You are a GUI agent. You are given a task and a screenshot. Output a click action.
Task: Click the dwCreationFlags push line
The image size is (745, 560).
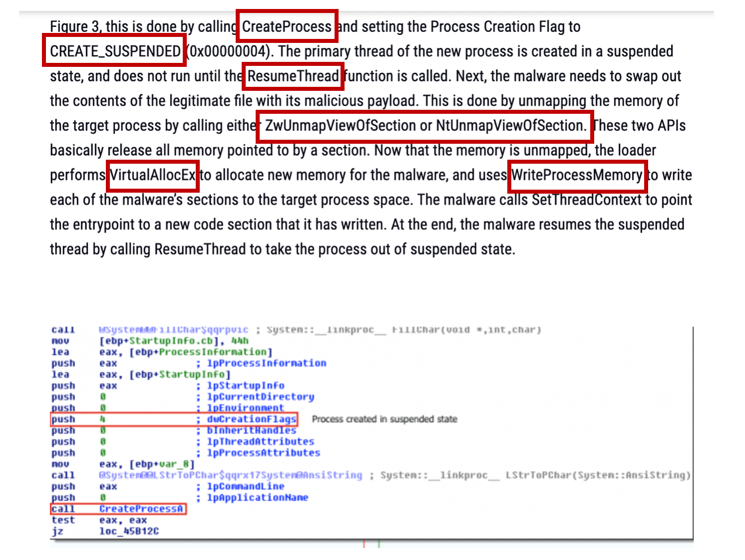(x=174, y=419)
